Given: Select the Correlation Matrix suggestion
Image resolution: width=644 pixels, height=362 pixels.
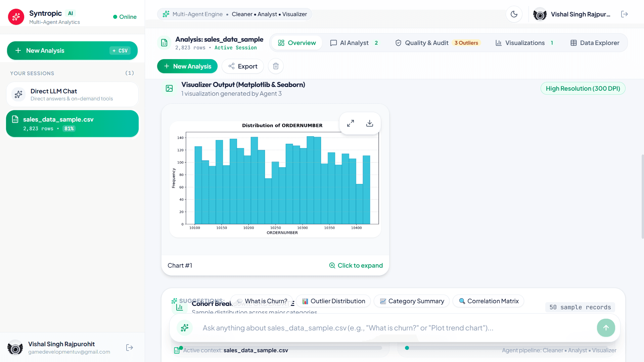Looking at the screenshot, I should (489, 301).
